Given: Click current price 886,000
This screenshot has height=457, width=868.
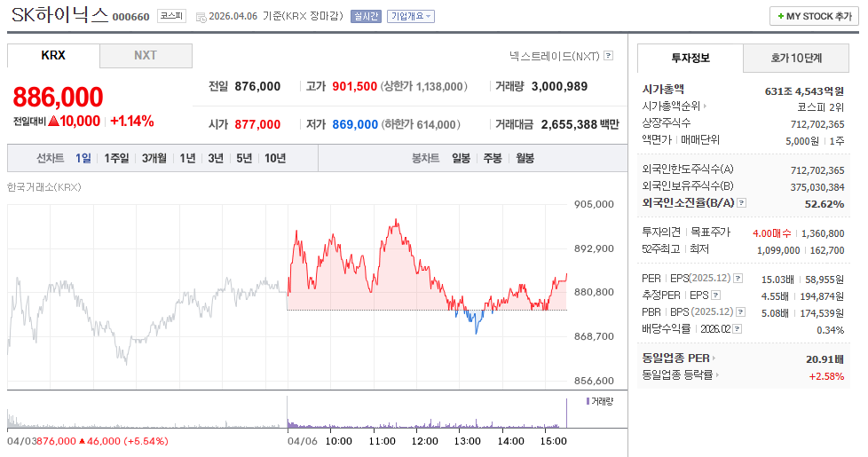Looking at the screenshot, I should tap(58, 97).
